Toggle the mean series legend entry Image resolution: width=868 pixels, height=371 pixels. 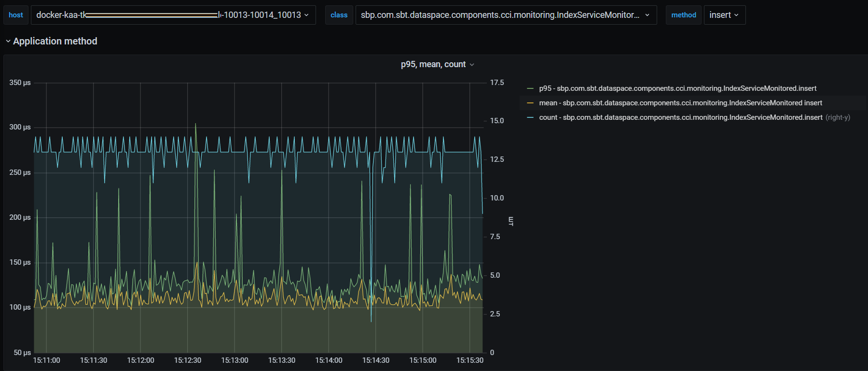click(680, 103)
